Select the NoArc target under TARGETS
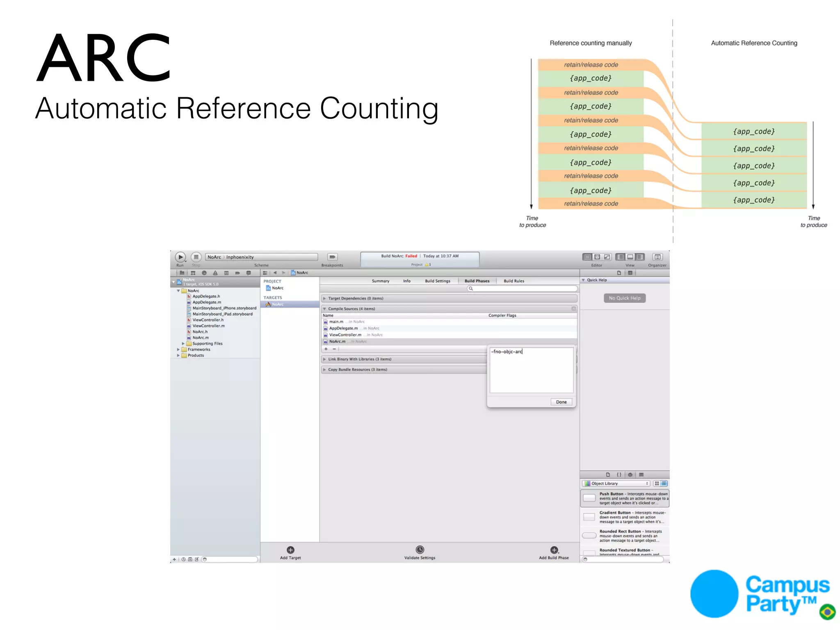 [290, 304]
